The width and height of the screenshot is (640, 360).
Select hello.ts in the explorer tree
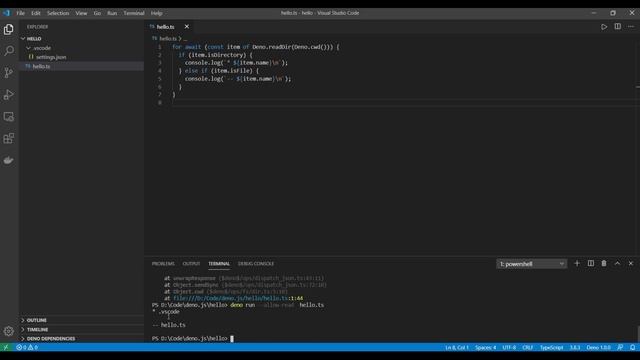(82, 66)
